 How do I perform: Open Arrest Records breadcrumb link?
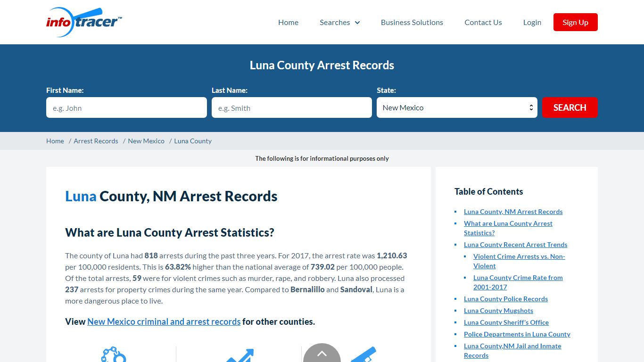tap(96, 141)
